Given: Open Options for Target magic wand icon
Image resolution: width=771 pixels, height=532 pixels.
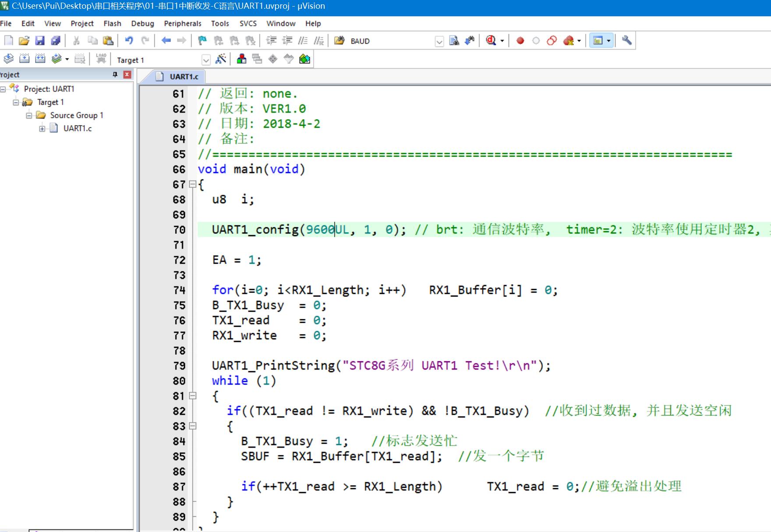Looking at the screenshot, I should 221,59.
